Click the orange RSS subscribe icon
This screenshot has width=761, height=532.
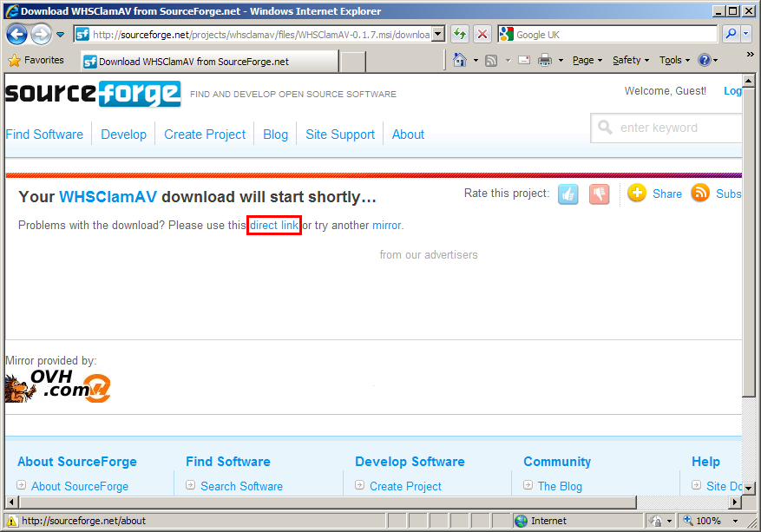pos(700,193)
